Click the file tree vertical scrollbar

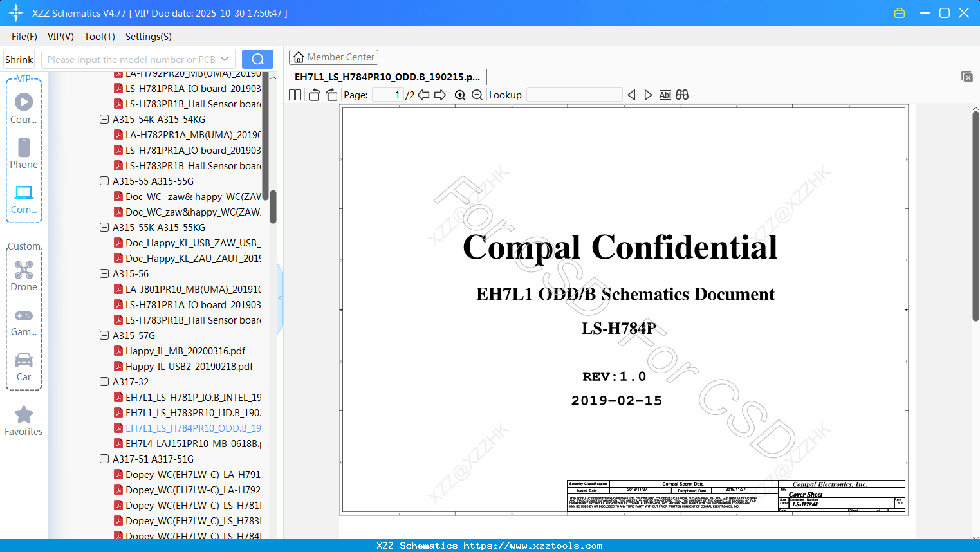tap(273, 207)
